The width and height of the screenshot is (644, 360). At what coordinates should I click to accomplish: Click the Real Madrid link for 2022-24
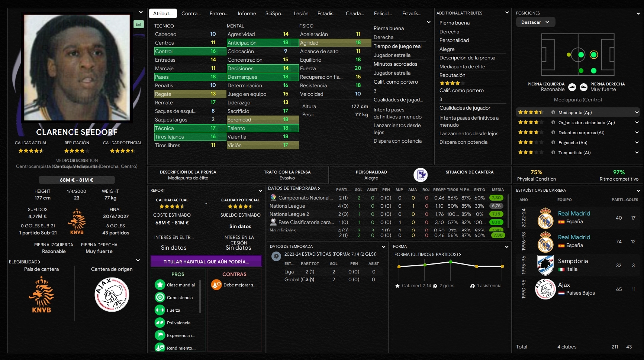point(574,214)
